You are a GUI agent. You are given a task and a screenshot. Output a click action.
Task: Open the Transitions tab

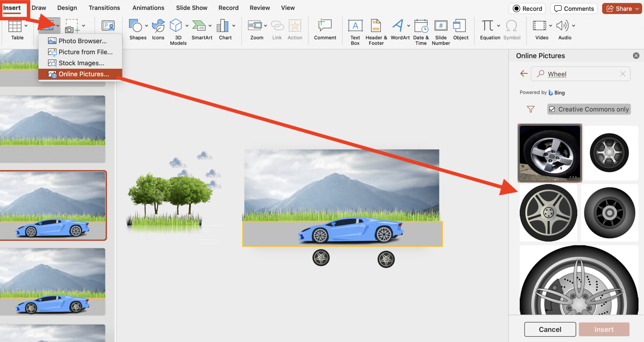pos(104,8)
